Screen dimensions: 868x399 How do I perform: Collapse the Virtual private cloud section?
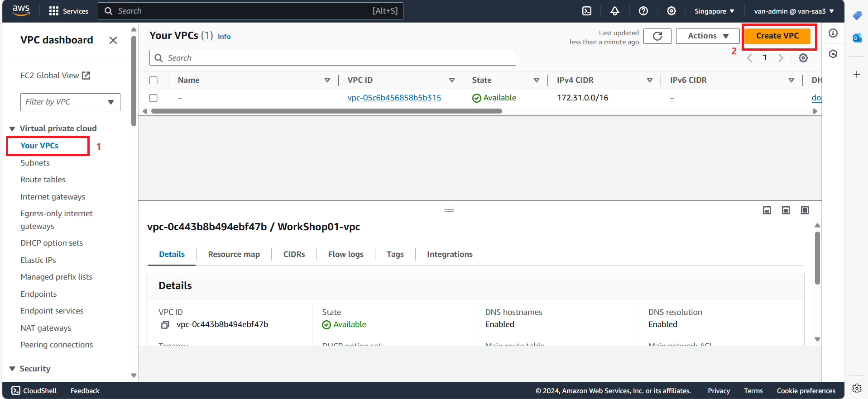tap(12, 129)
